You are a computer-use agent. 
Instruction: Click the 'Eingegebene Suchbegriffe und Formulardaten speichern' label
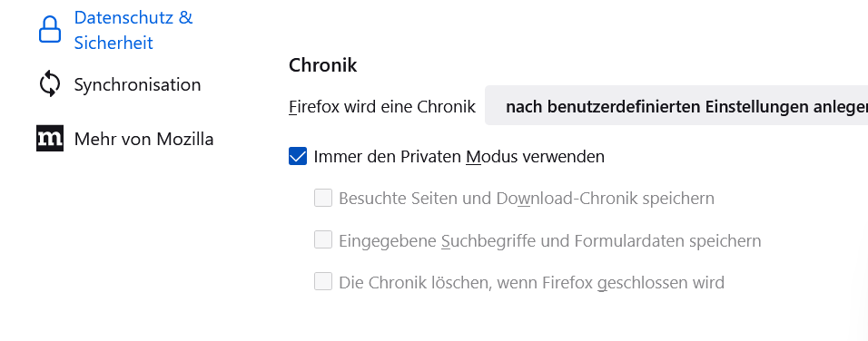549,241
